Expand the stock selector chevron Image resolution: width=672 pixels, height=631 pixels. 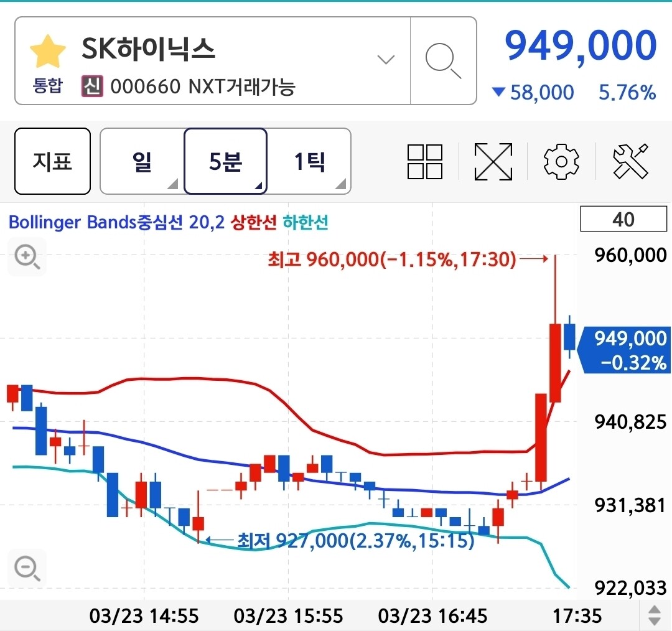tap(386, 59)
